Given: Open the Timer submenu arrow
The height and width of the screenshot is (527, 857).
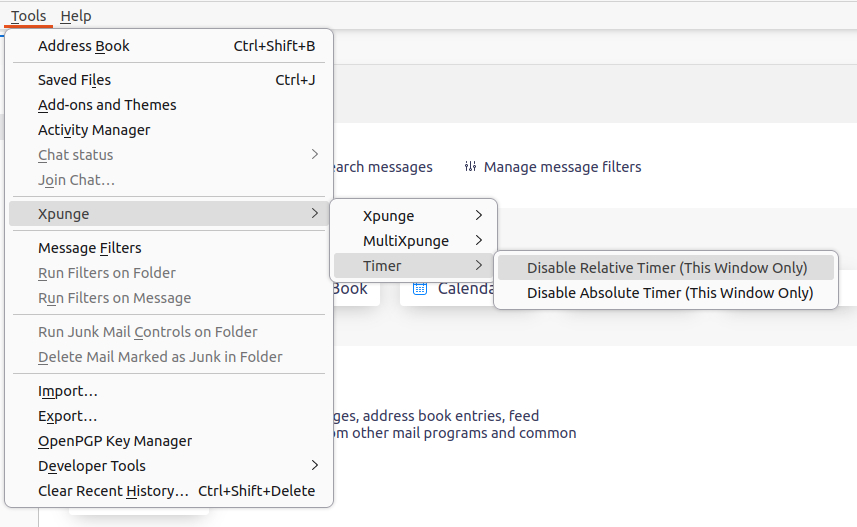Looking at the screenshot, I should point(479,266).
